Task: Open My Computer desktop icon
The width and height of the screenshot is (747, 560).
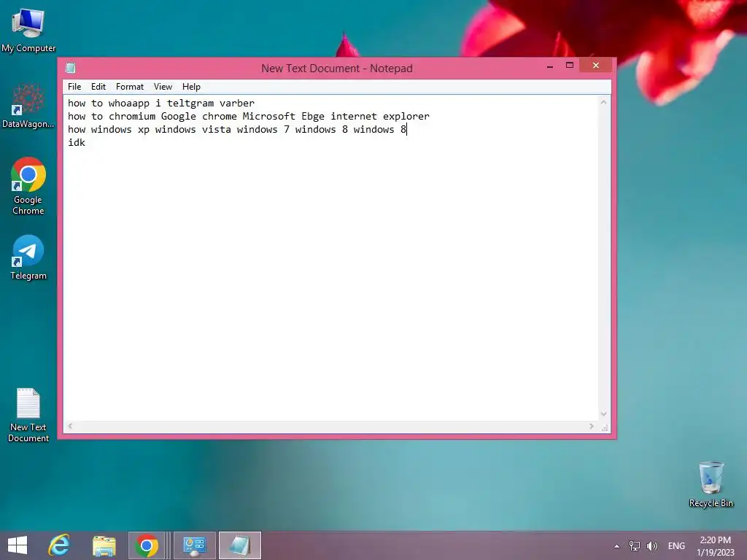Action: (x=28, y=30)
